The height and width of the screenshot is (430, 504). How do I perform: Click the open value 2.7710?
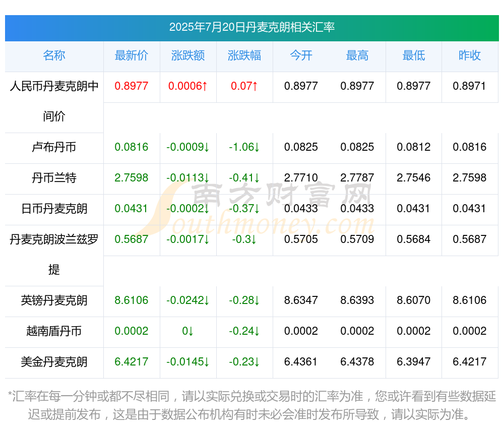[x=301, y=178]
